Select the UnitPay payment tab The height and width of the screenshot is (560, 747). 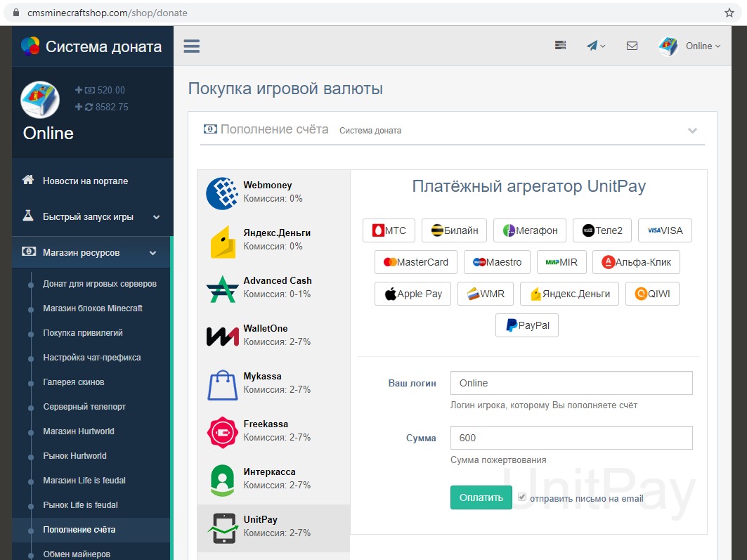point(273,527)
